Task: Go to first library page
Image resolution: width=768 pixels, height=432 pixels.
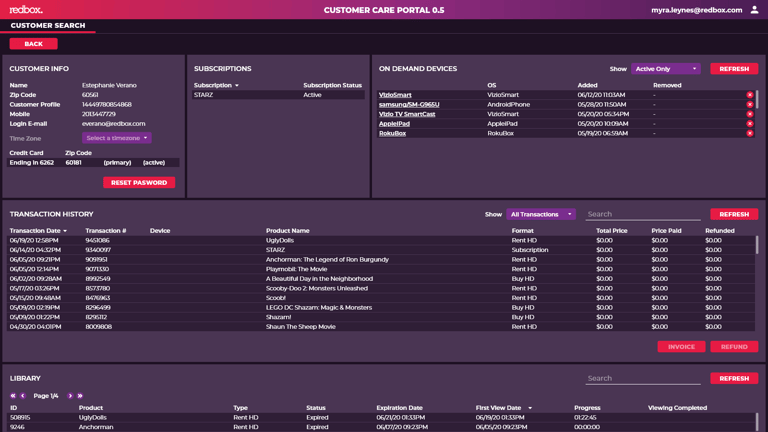Action: (13, 396)
